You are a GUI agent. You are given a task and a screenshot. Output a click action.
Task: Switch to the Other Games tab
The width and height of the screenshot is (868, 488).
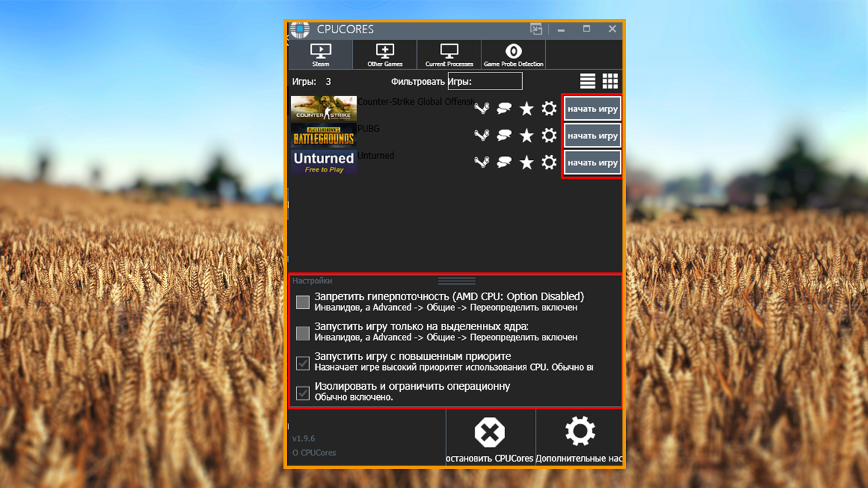pyautogui.click(x=384, y=55)
